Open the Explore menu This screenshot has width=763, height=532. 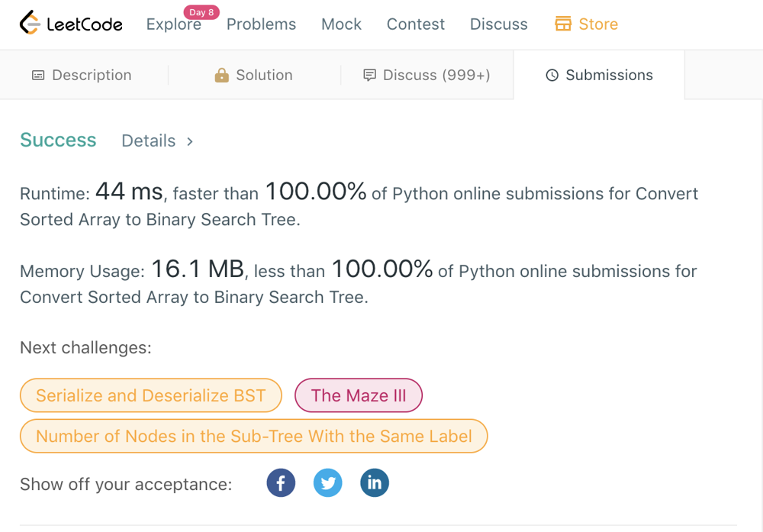click(173, 24)
